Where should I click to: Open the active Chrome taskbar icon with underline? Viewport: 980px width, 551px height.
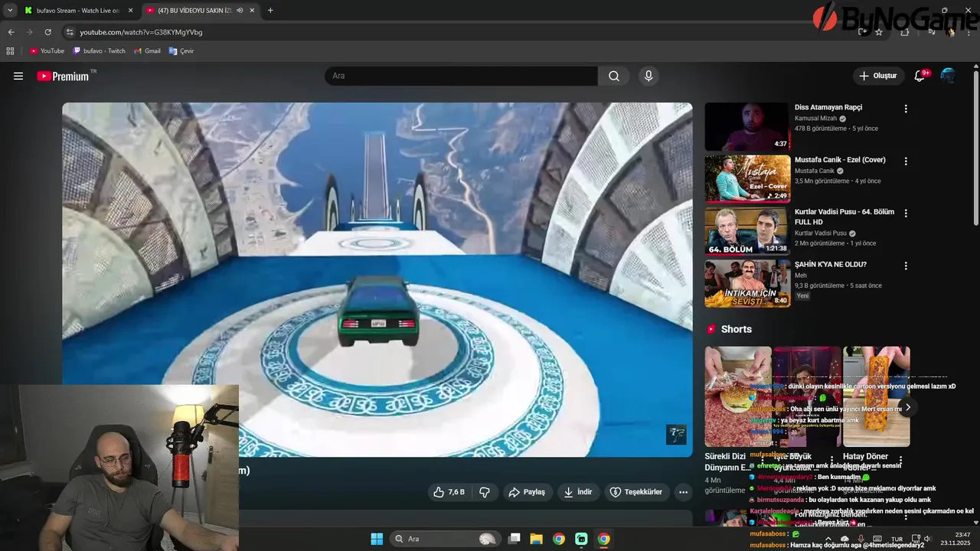(x=604, y=539)
